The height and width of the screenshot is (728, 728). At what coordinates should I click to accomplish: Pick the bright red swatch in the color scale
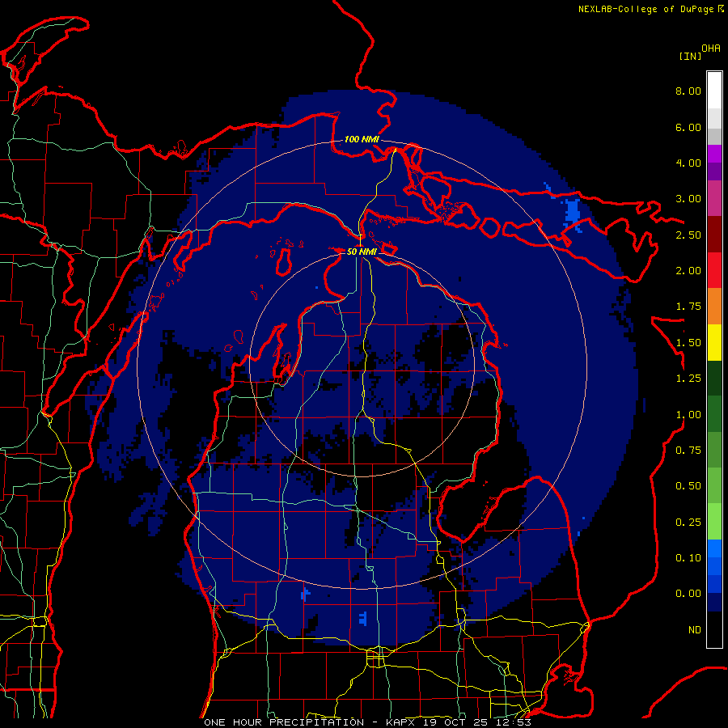[x=714, y=271]
